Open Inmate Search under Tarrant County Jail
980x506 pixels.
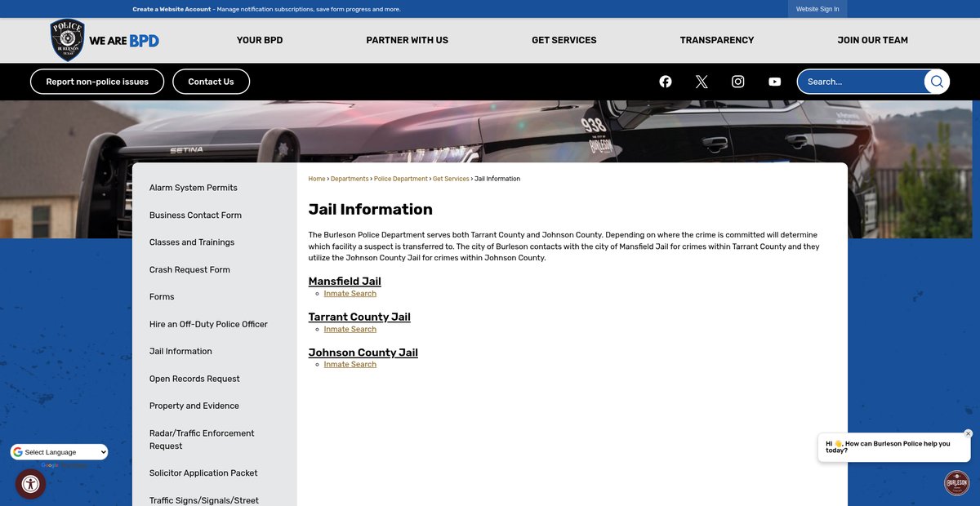(x=350, y=329)
